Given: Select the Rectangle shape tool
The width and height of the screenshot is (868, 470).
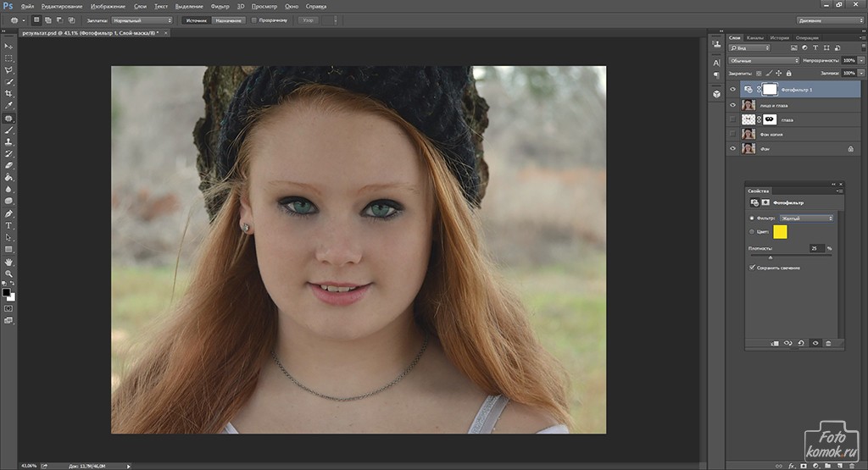Looking at the screenshot, I should pyautogui.click(x=8, y=249).
